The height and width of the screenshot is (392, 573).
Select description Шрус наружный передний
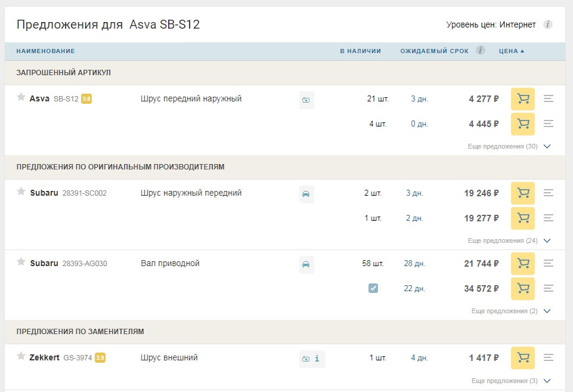tap(191, 193)
